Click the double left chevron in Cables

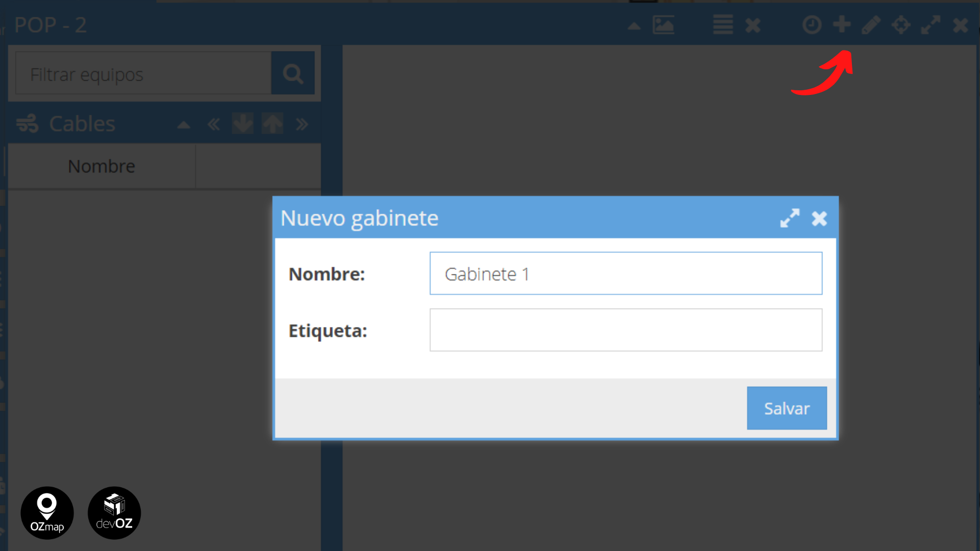214,124
